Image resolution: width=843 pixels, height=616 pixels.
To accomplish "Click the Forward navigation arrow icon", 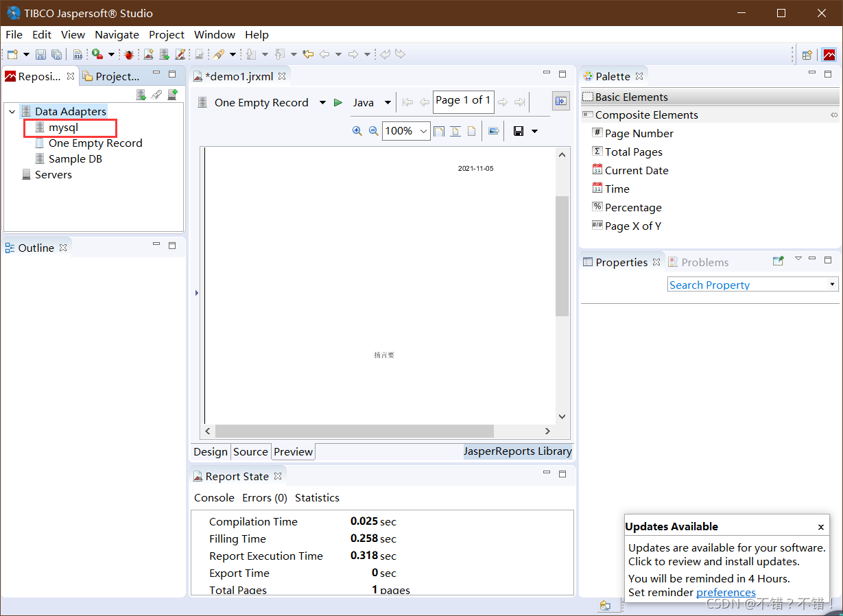I will point(353,54).
